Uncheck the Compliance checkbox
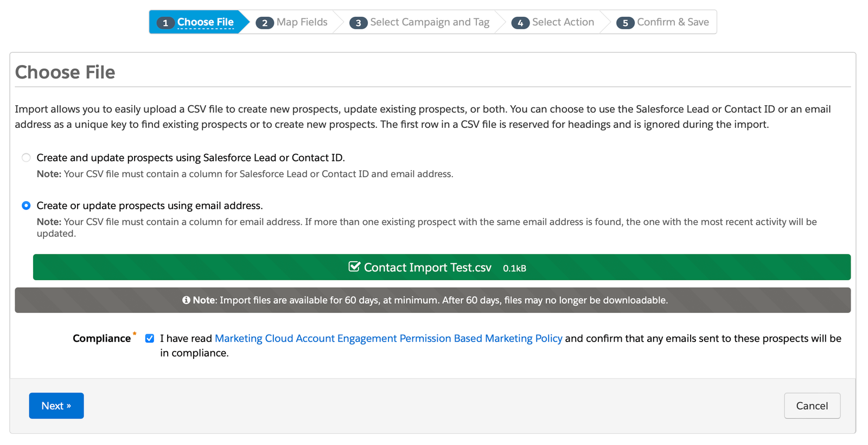This screenshot has height=445, width=868. point(150,339)
